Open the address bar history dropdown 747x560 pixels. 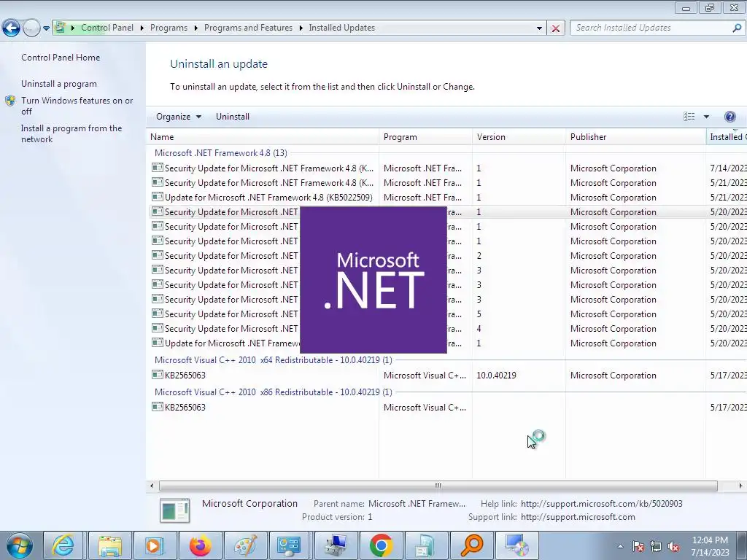coord(539,28)
